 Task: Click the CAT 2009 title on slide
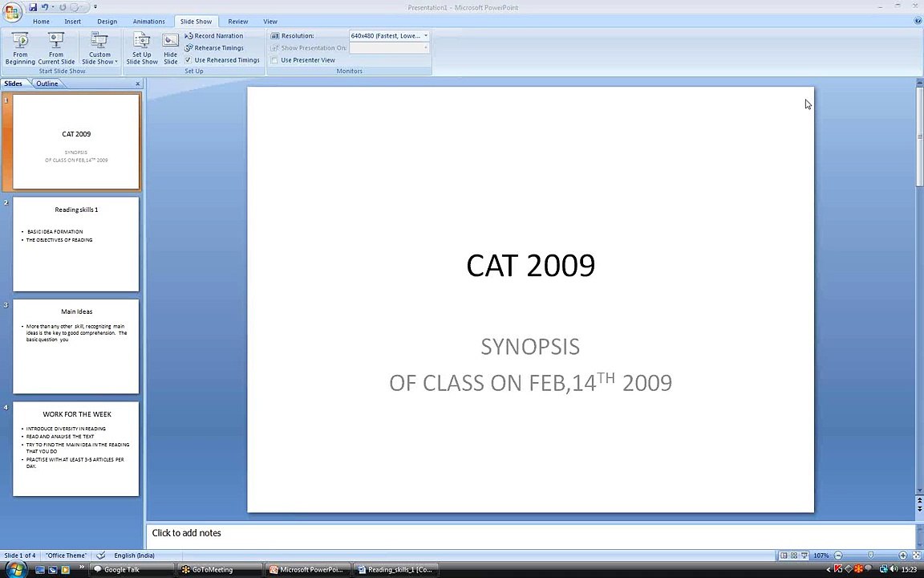coord(530,265)
